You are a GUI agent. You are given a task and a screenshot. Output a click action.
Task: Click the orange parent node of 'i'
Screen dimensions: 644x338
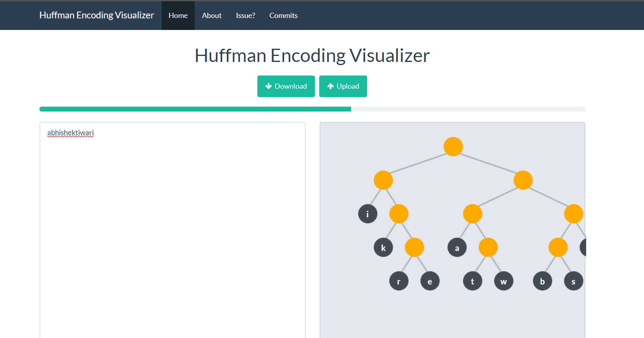click(x=383, y=180)
